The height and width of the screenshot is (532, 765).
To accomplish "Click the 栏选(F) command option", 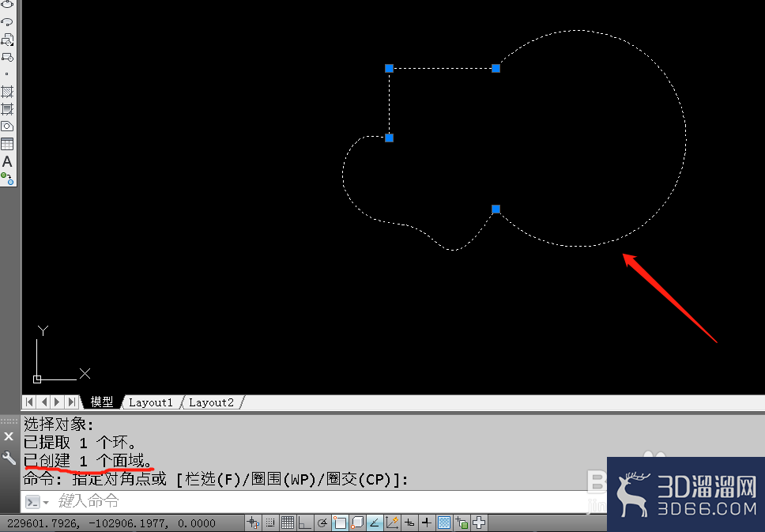I will click(x=211, y=480).
